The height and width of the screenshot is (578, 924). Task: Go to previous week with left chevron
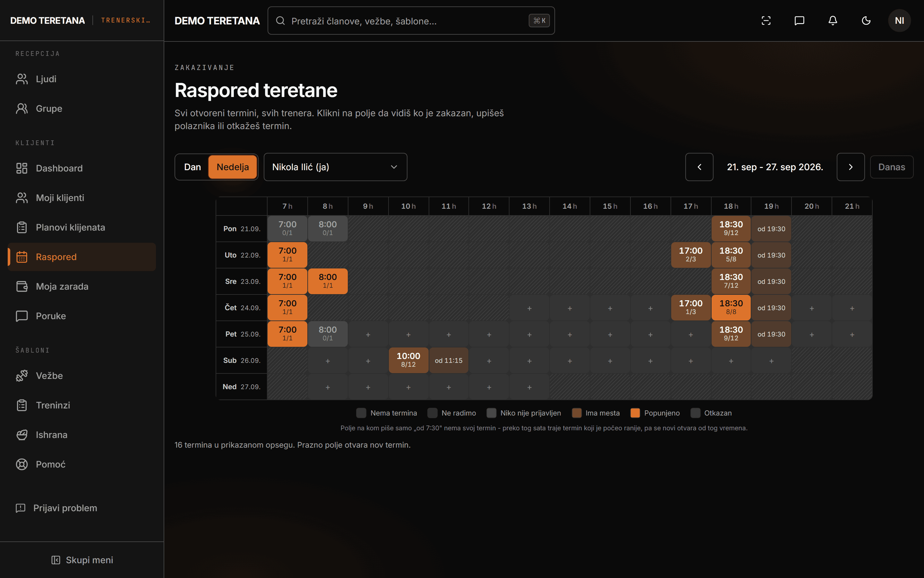pos(699,167)
